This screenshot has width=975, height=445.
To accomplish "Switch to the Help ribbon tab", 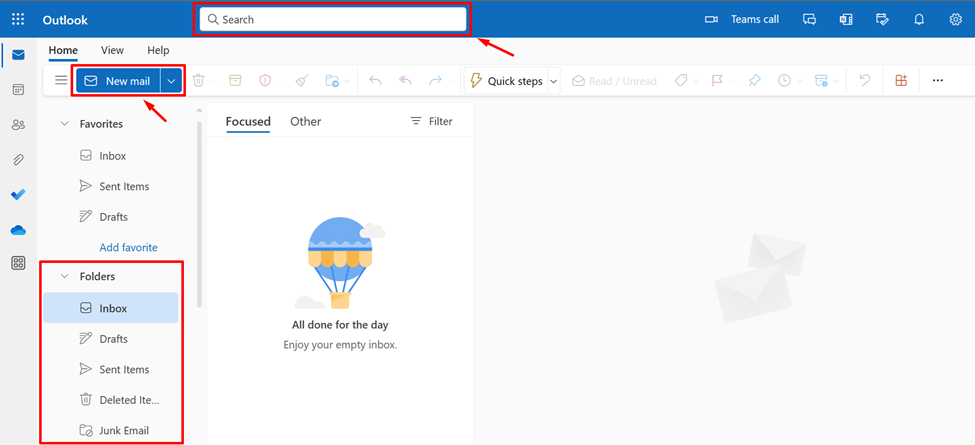I will [x=158, y=50].
